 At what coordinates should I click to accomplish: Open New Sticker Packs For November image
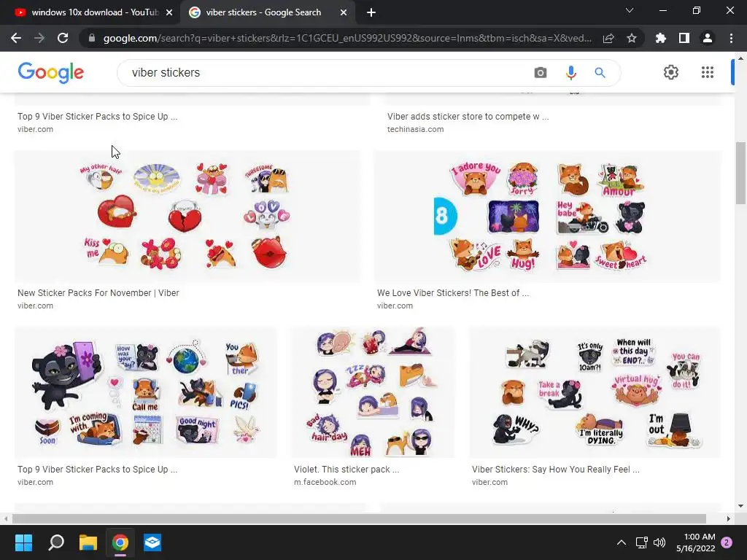pos(187,216)
